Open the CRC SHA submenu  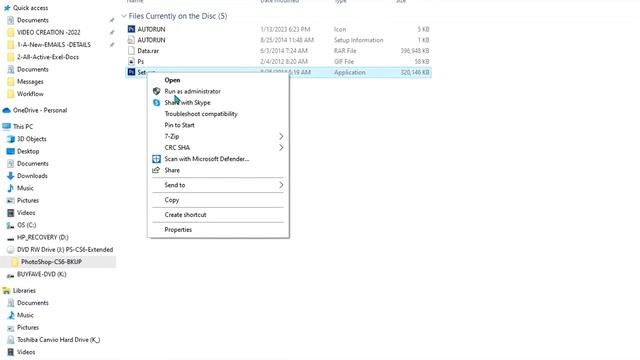coord(177,147)
